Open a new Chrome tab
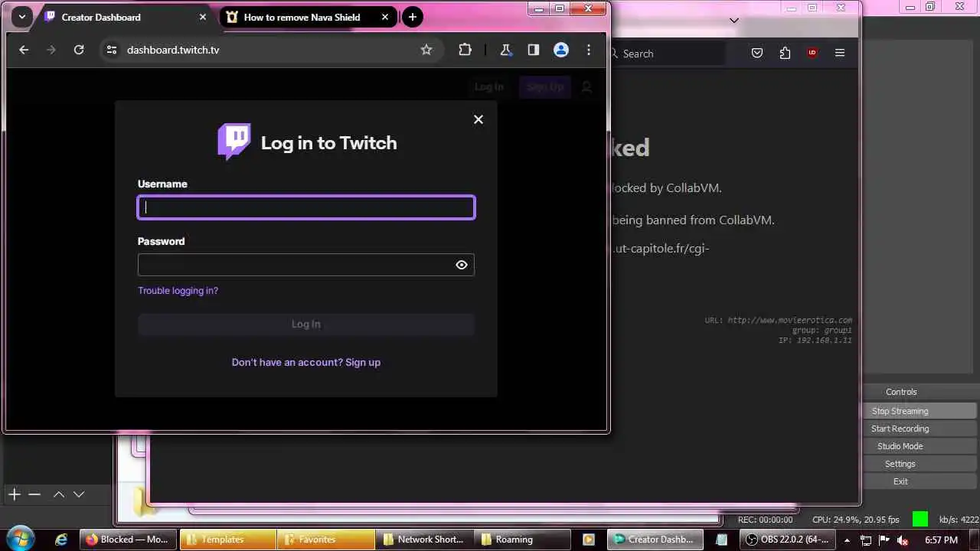 [x=412, y=17]
